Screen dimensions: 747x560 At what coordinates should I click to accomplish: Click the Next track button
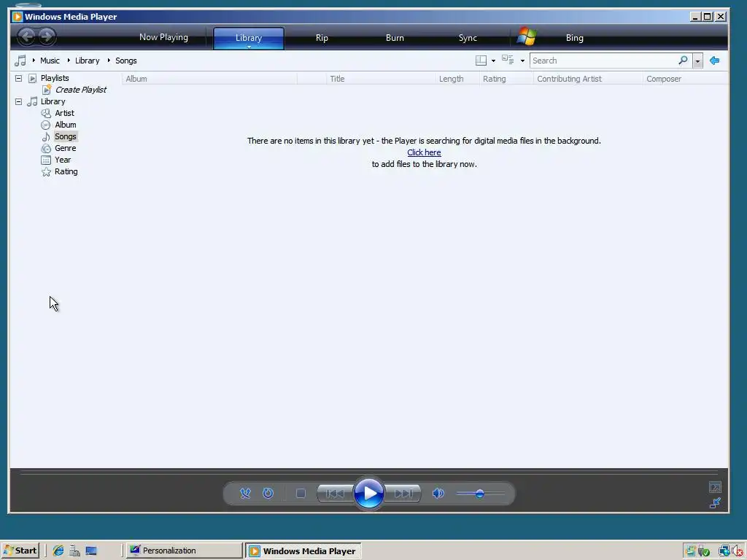[x=403, y=494]
